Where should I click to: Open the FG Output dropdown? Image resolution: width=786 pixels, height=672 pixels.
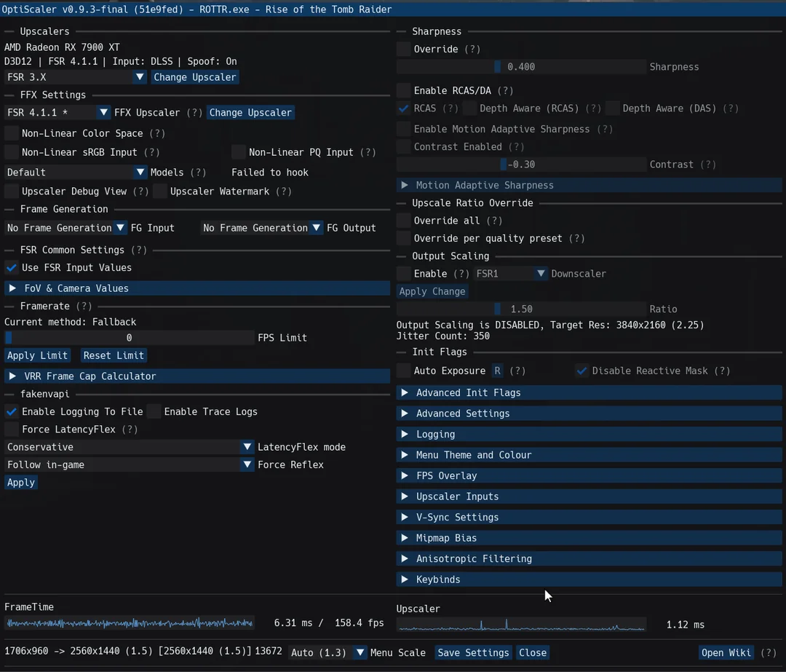coord(262,228)
